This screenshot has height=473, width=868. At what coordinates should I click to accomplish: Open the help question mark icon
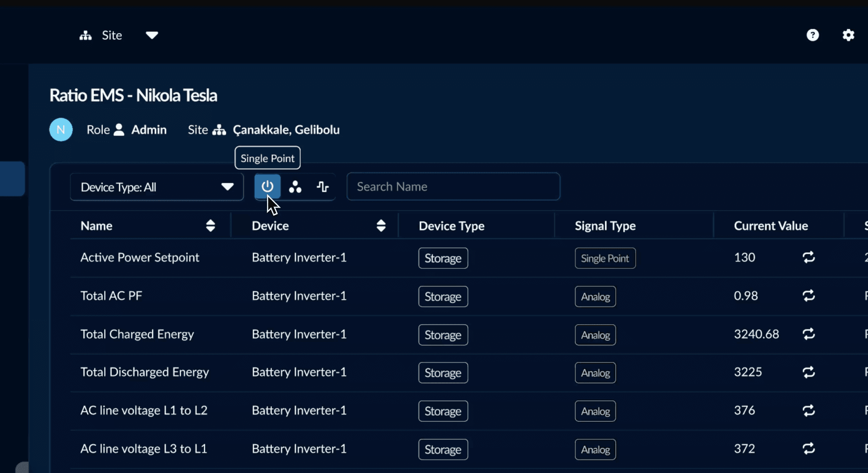tap(812, 35)
